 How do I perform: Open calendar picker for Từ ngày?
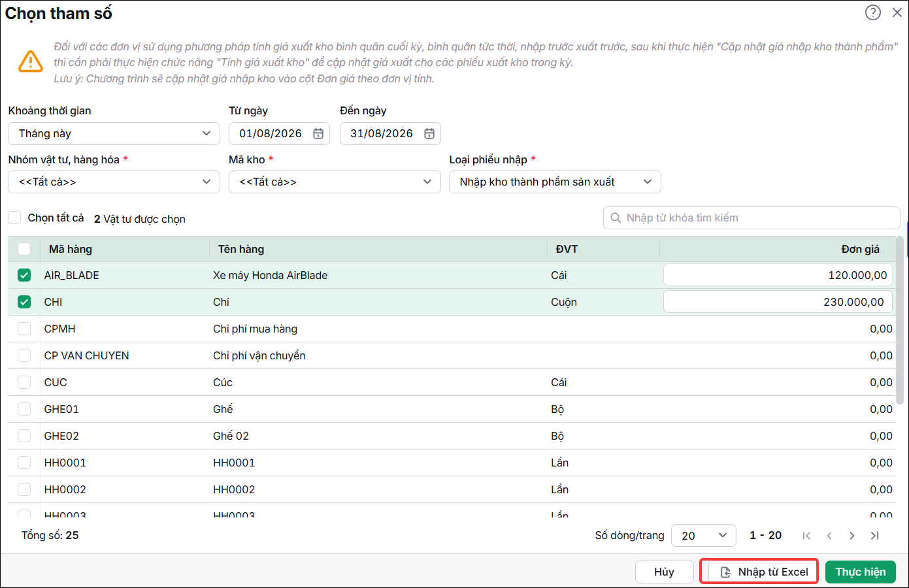click(318, 133)
